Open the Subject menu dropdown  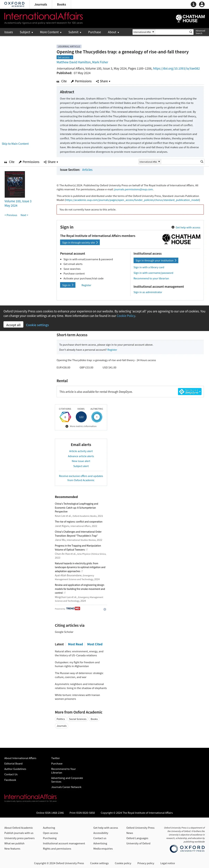point(26,32)
